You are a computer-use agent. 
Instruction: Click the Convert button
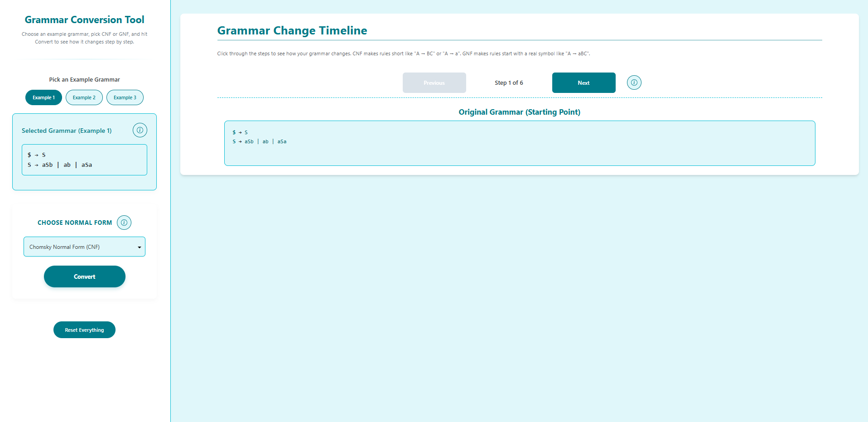pyautogui.click(x=84, y=276)
